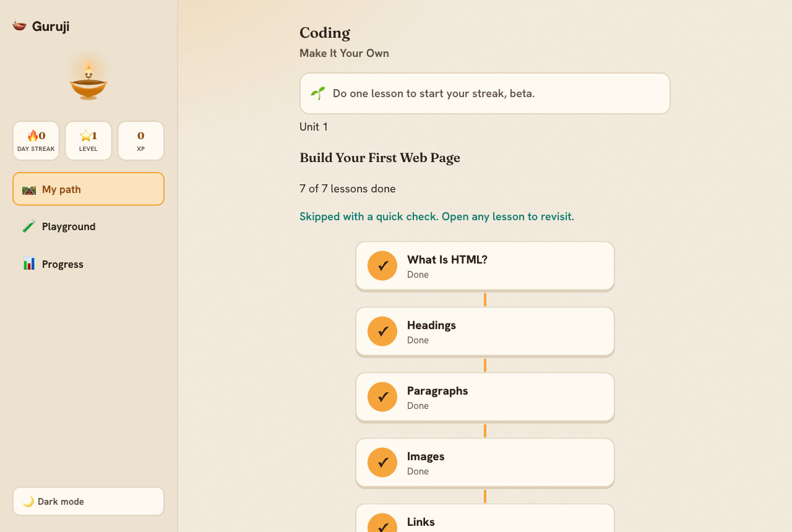Click checkmark circle on Paragraphs lesson

(382, 397)
